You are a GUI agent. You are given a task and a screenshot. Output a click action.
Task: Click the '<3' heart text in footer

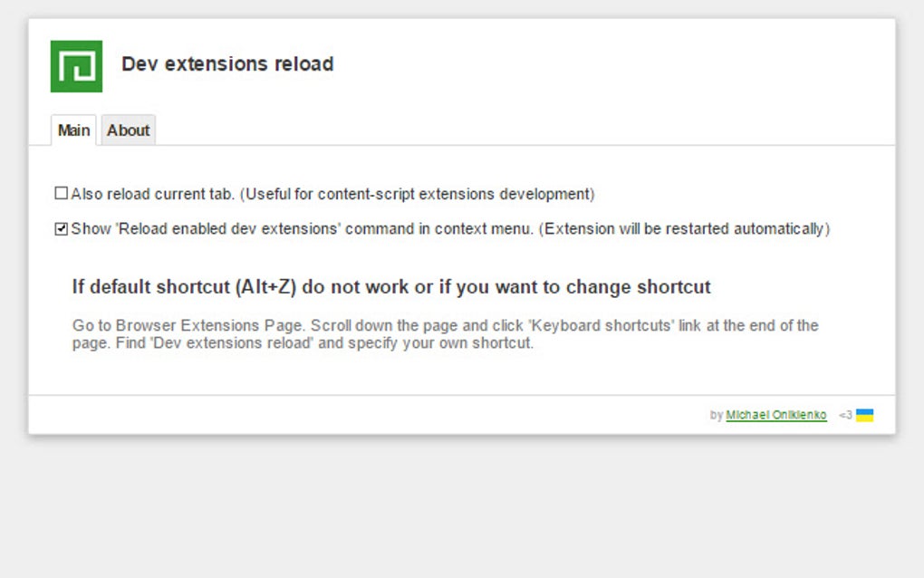point(845,415)
